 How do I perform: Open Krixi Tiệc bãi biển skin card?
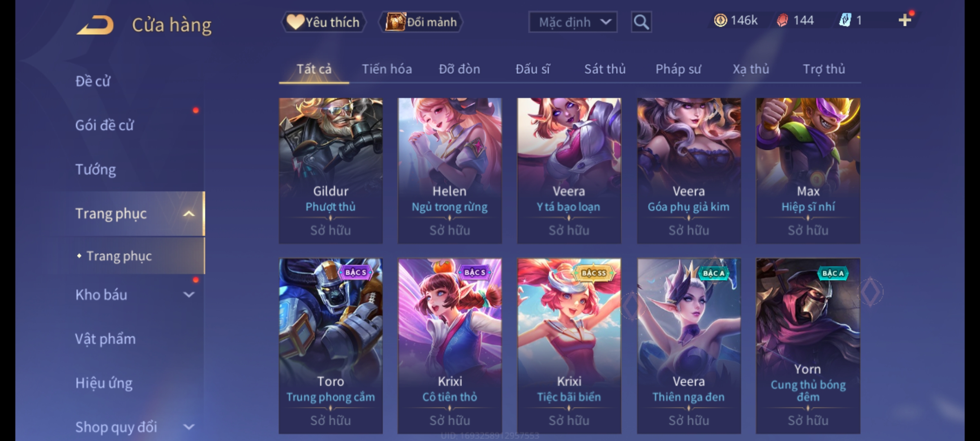[569, 345]
